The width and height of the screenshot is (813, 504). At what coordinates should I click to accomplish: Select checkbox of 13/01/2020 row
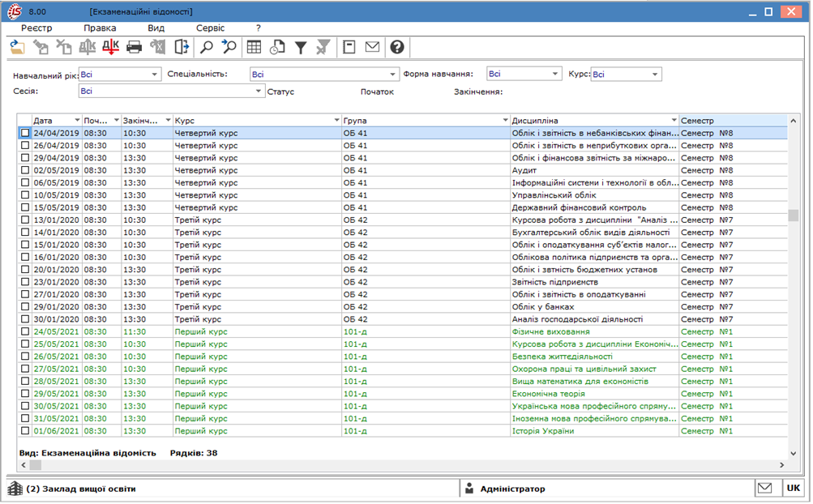[x=25, y=220]
